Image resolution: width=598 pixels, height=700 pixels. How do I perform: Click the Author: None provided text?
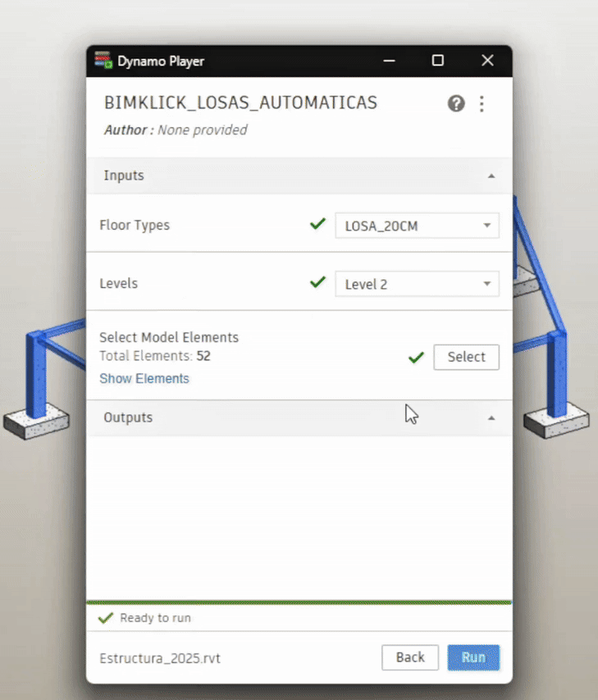(176, 130)
